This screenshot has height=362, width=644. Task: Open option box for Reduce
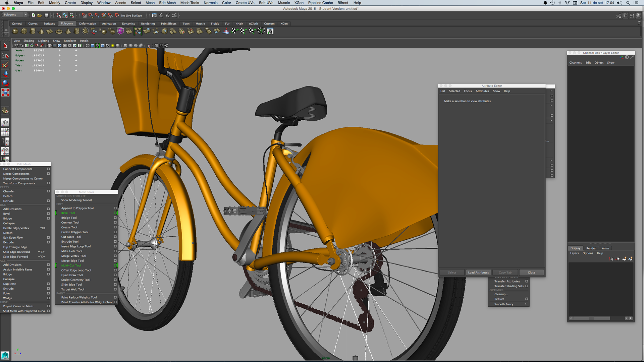pyautogui.click(x=527, y=299)
